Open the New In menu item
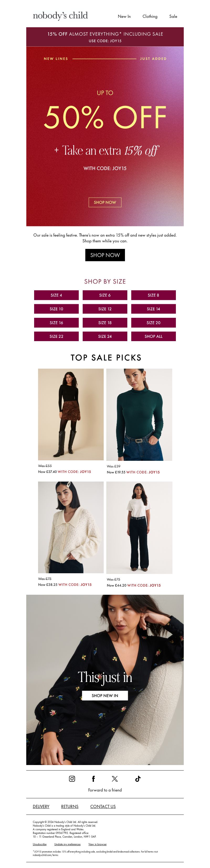This screenshot has width=210, height=868. tap(124, 16)
